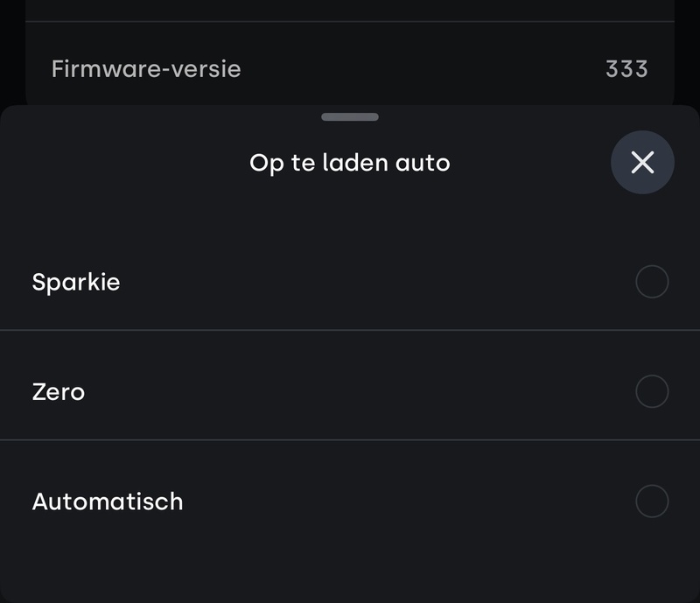The width and height of the screenshot is (700, 603).
Task: Tap the divider line below Sparkie
Action: coord(350,330)
